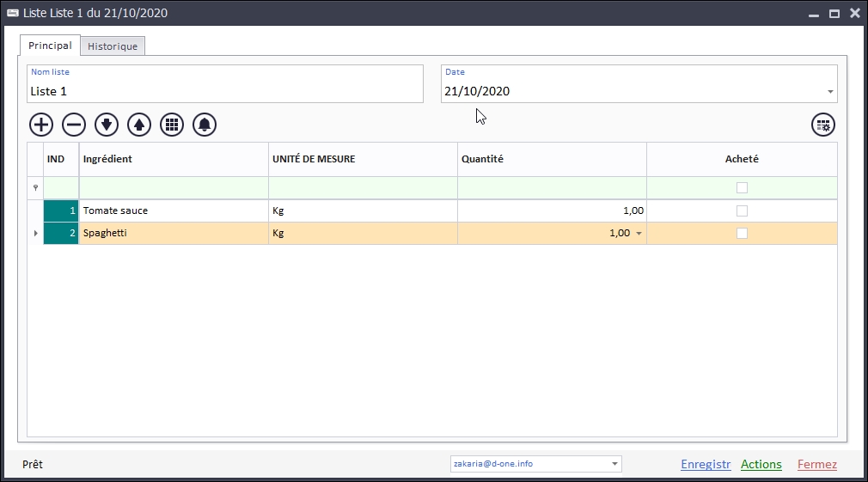Click the window icon in title bar

pyautogui.click(x=13, y=13)
